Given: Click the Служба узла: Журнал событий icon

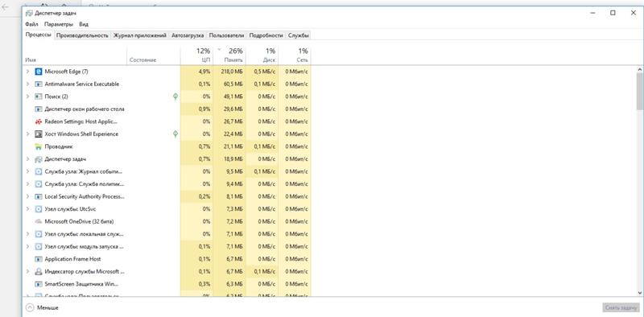Looking at the screenshot, I should click(38, 171).
